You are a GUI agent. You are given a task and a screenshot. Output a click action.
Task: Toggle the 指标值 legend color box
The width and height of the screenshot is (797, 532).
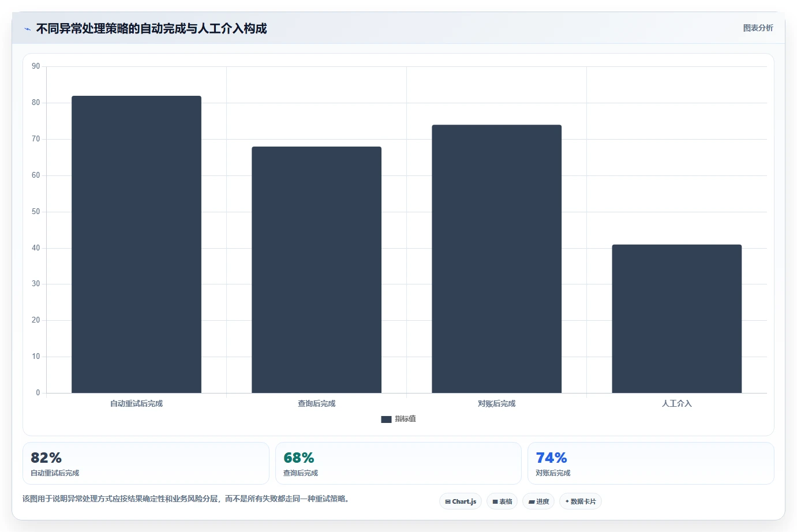(x=386, y=419)
